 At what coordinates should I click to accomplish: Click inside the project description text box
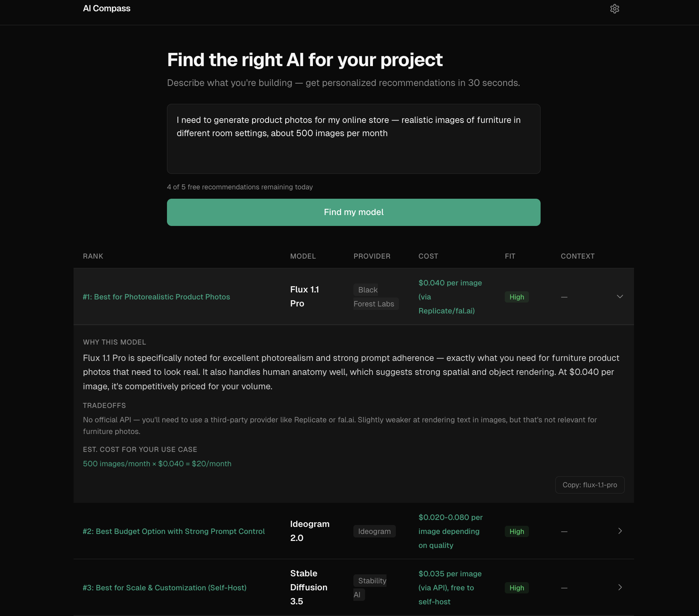tap(353, 139)
